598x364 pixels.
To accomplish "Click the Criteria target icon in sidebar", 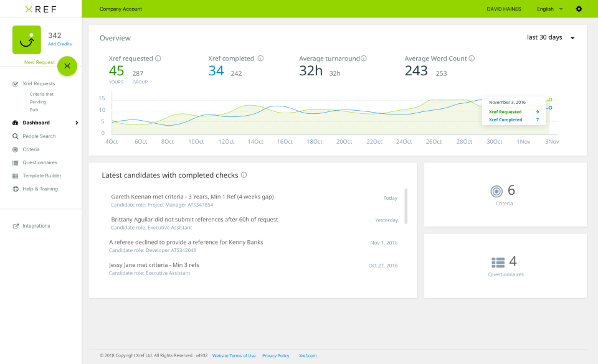I will [x=15, y=149].
